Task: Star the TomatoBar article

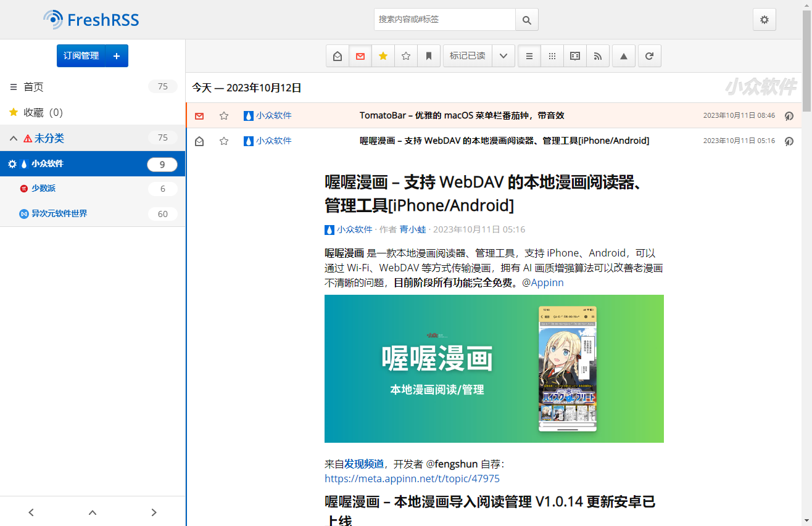Action: coord(224,116)
